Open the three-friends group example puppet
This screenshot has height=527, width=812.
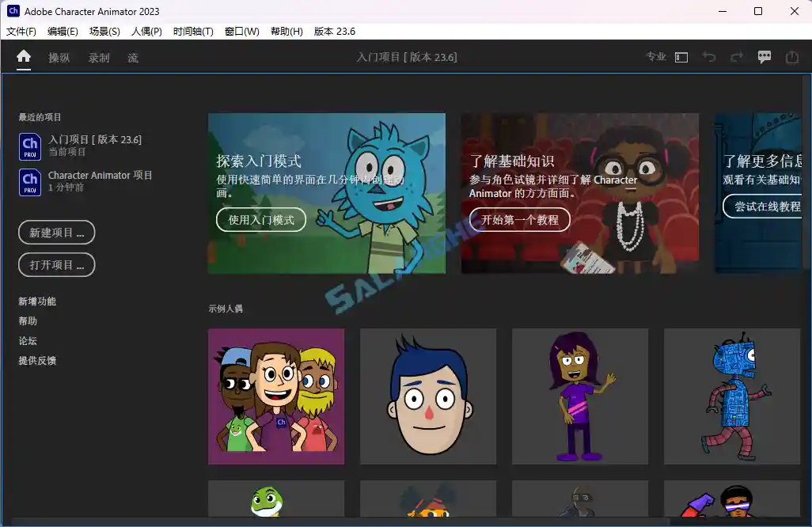click(276, 396)
